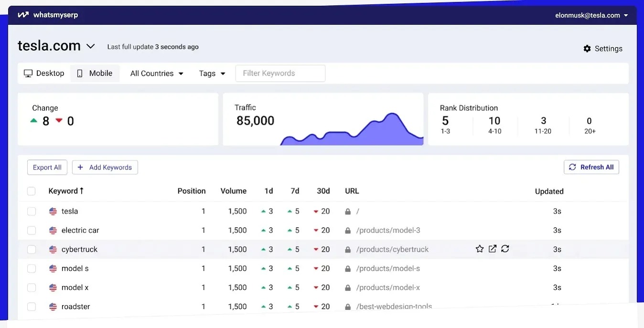The height and width of the screenshot is (328, 644).
Task: Click the keyword text roadster
Action: (76, 307)
